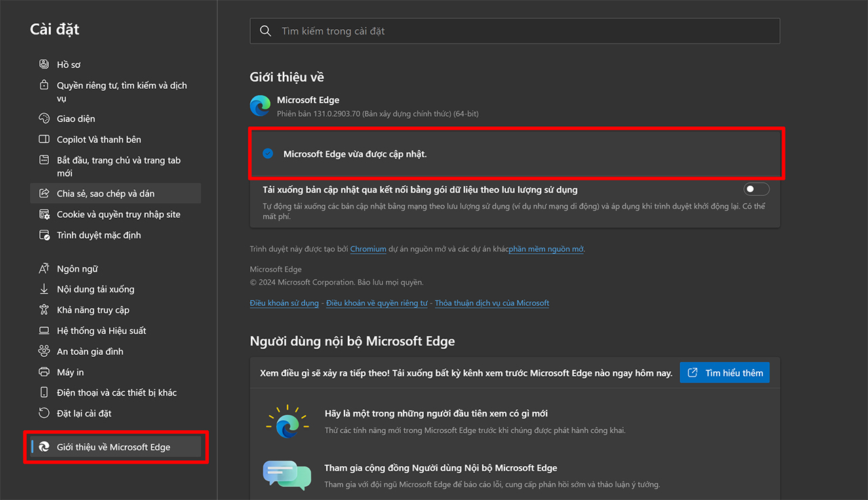
Task: Open Chia sẻ, sao chép và dán
Action: [115, 193]
